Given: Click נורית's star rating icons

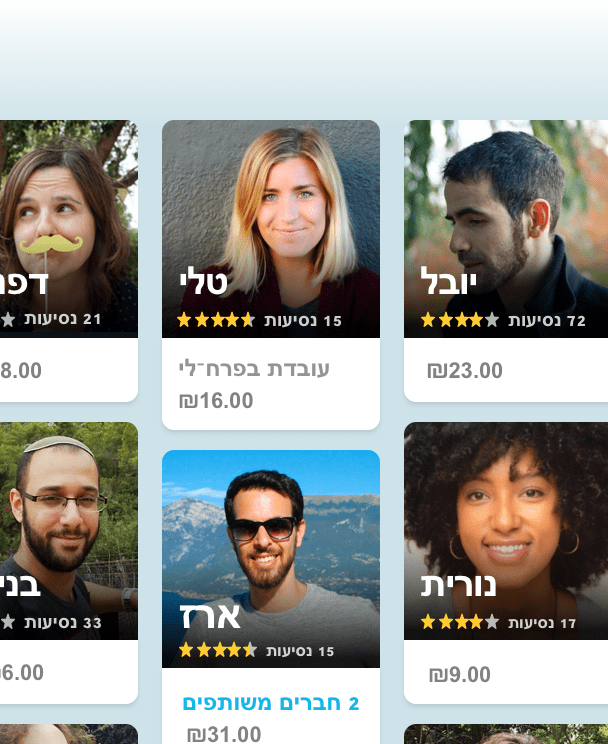Looking at the screenshot, I should click(x=460, y=622).
